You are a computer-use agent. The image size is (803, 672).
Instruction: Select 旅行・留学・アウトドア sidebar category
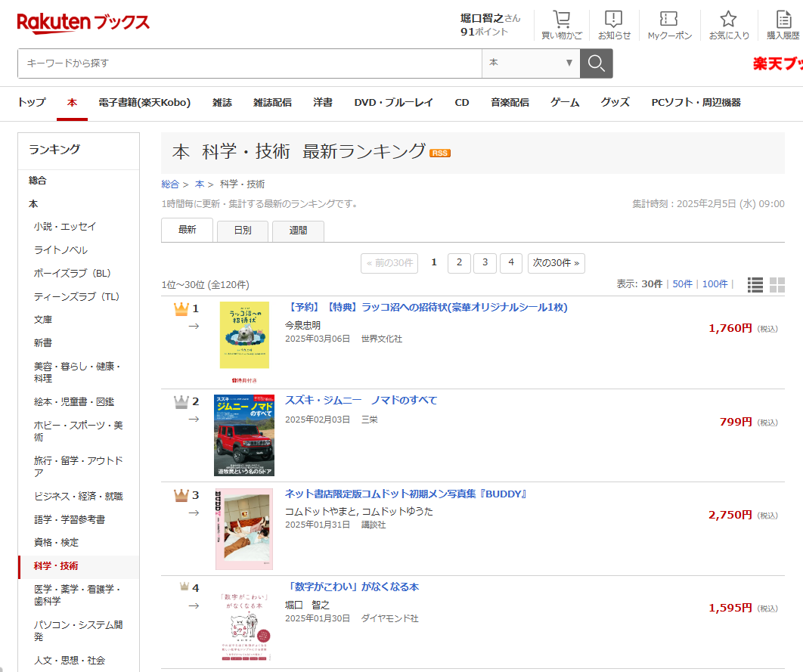click(79, 466)
